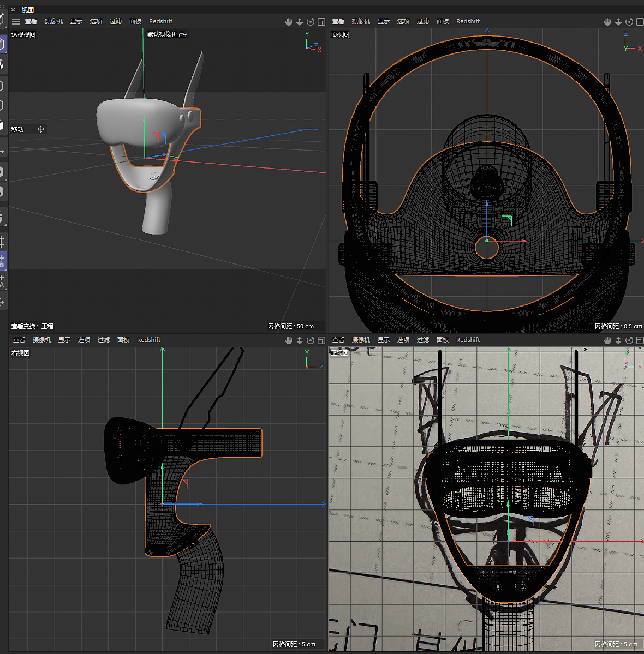
Task: Toggle maximize icon of the right view
Action: click(x=321, y=340)
